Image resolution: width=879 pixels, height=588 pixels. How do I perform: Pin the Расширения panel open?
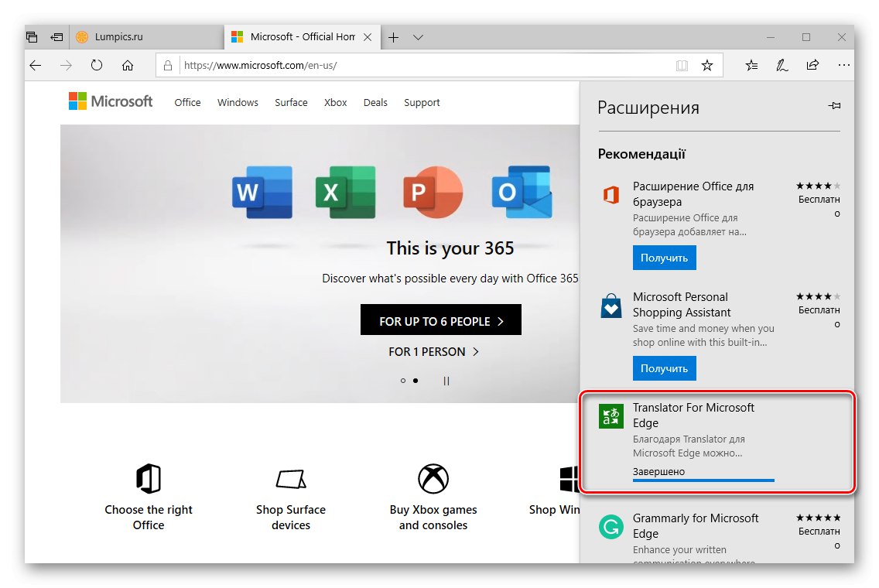coord(834,107)
